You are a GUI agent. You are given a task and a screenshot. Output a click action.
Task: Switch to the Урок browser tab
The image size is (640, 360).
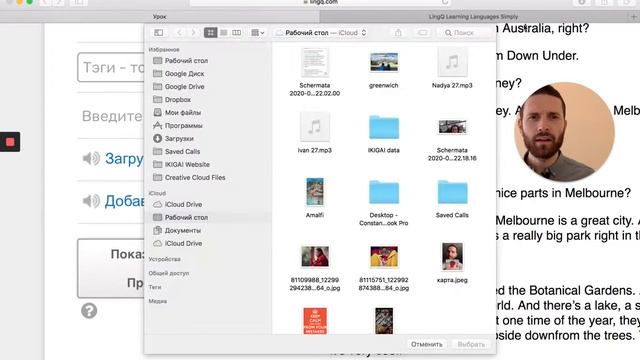coord(160,17)
